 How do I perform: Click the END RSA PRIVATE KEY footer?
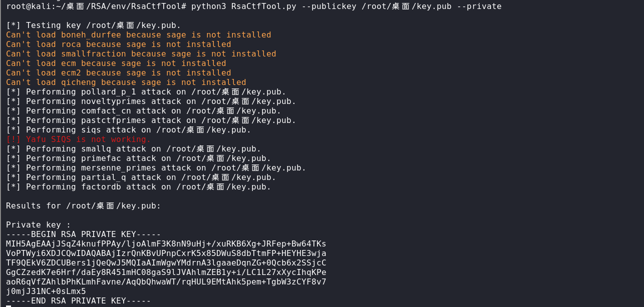click(78, 301)
